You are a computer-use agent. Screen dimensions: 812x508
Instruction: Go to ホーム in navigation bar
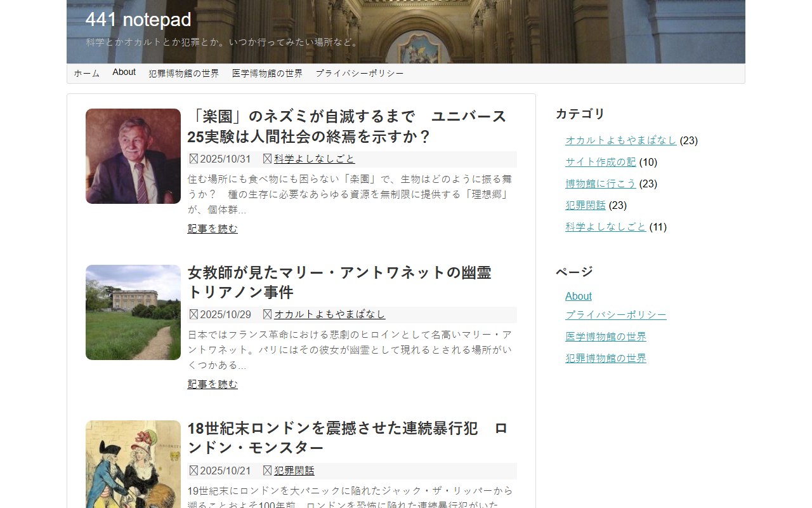point(87,73)
